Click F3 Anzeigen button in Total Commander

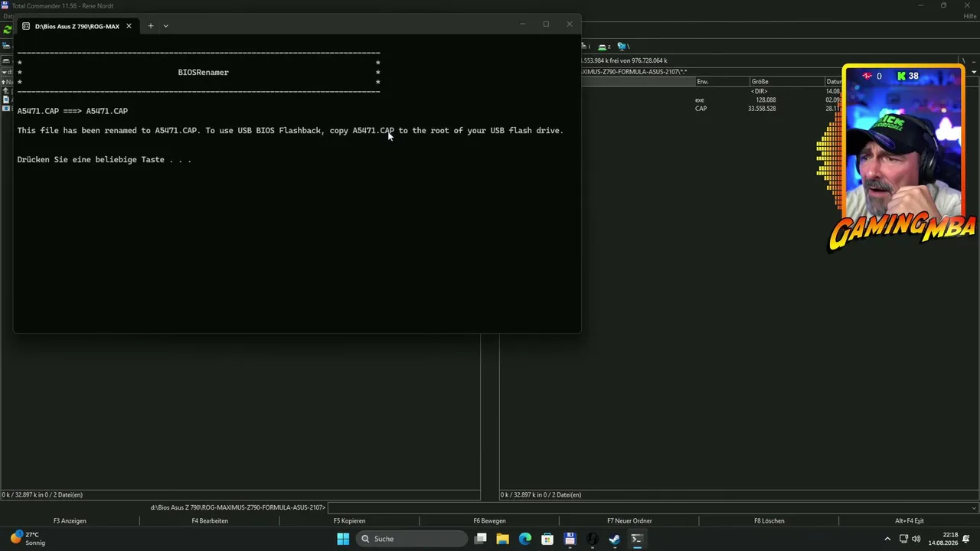pyautogui.click(x=70, y=521)
